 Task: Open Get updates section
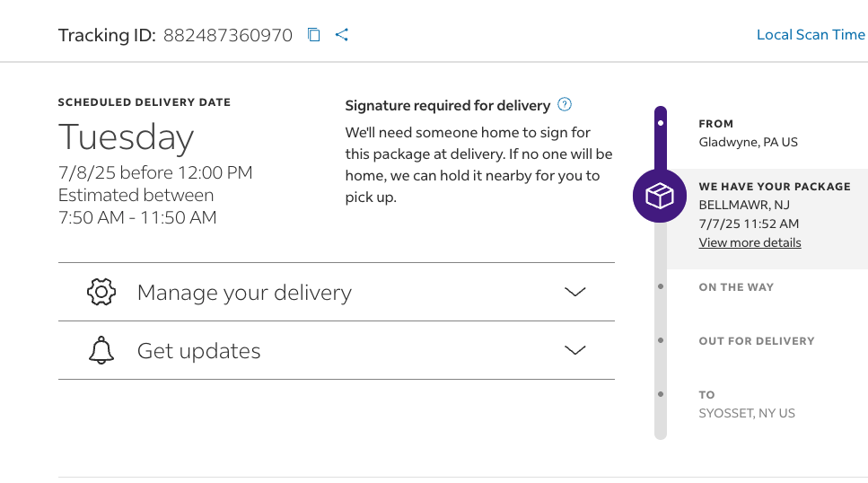[337, 350]
